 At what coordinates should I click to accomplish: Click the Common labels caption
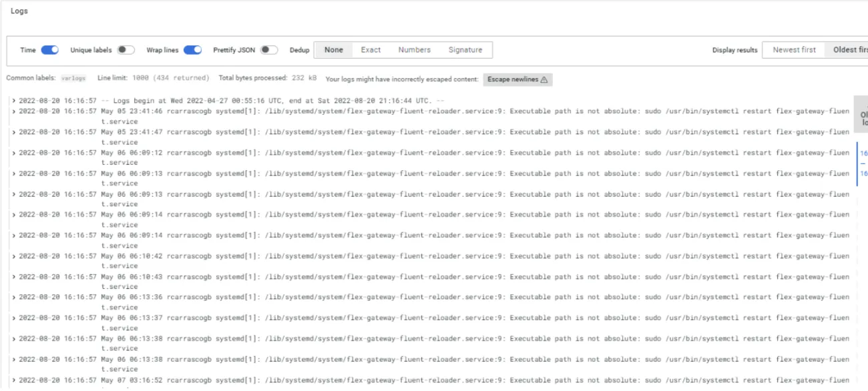tap(31, 79)
